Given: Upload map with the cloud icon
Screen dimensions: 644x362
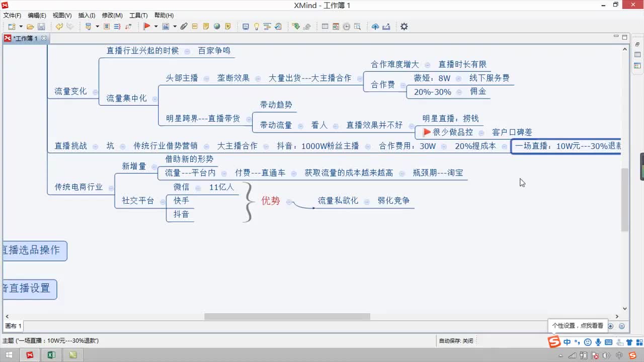Looking at the screenshot, I should [x=375, y=26].
